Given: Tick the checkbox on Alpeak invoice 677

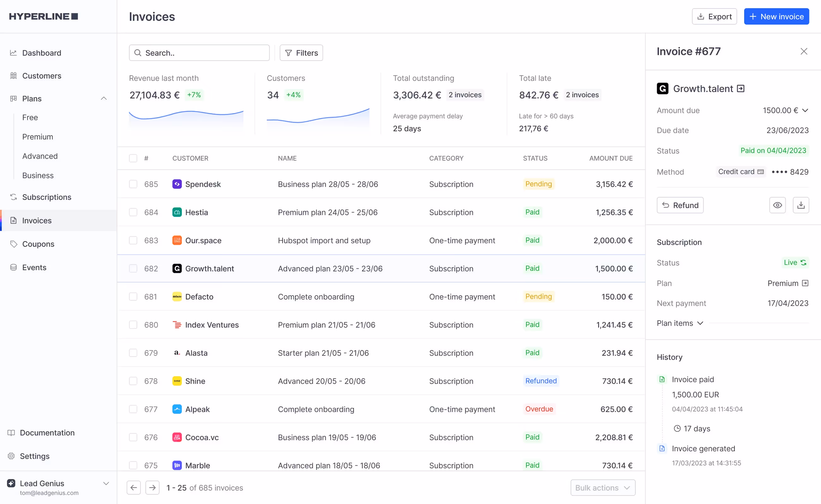Looking at the screenshot, I should pyautogui.click(x=133, y=409).
